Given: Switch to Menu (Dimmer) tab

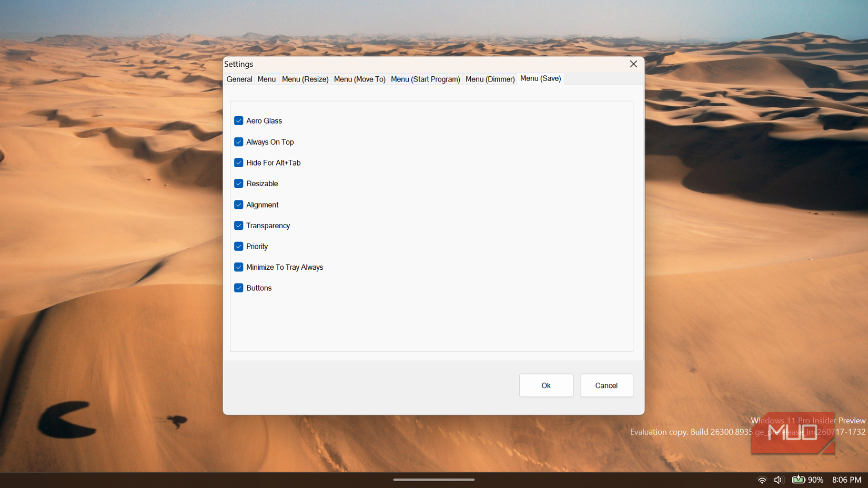Looking at the screenshot, I should coord(490,79).
